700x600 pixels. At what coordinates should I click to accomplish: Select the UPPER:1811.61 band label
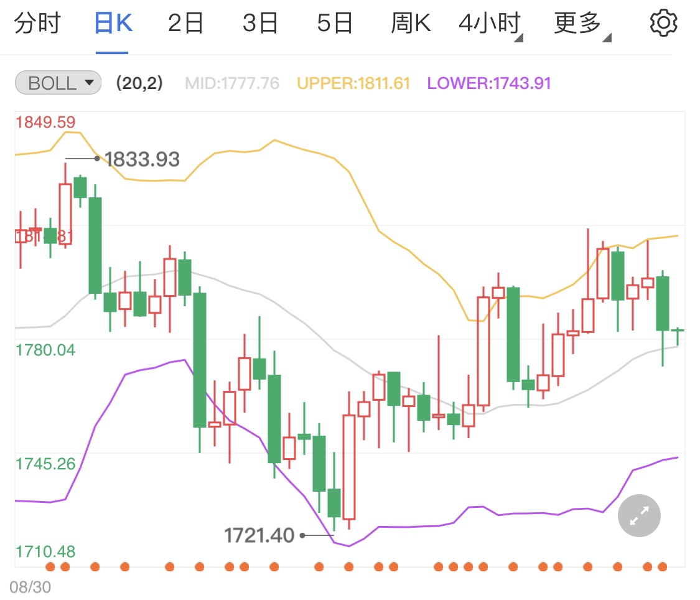353,83
